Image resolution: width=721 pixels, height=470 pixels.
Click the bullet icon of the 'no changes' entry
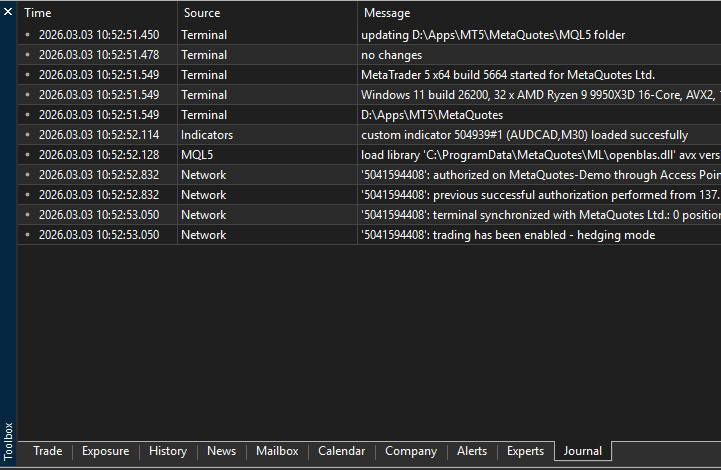click(x=28, y=55)
